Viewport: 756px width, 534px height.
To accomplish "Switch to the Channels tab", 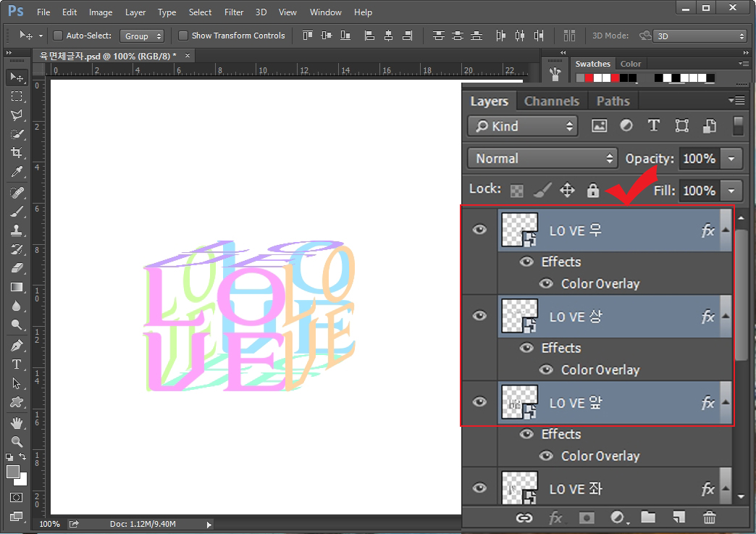I will [552, 101].
